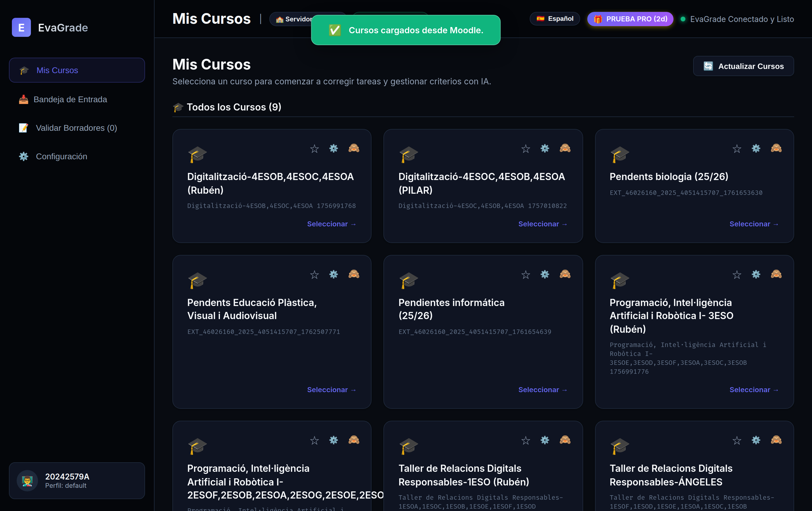Click Seleccionar on Pendientes informática card

pos(542,390)
